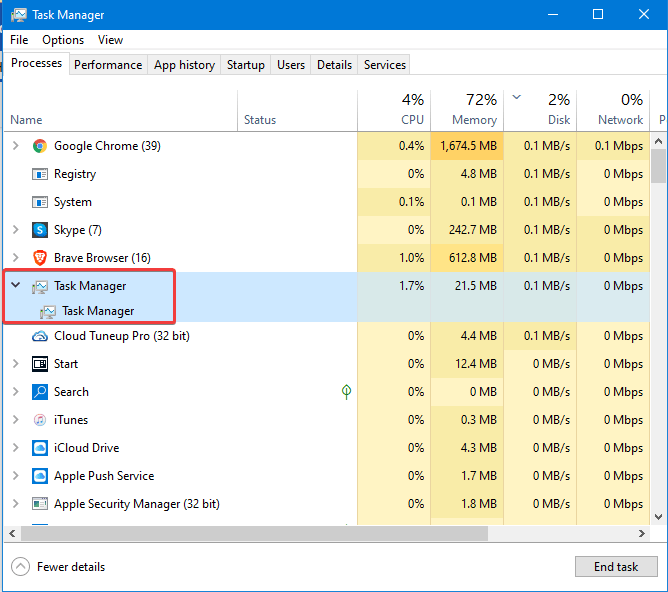Click the Search magnifier icon
Image resolution: width=668 pixels, height=592 pixels.
(x=40, y=392)
